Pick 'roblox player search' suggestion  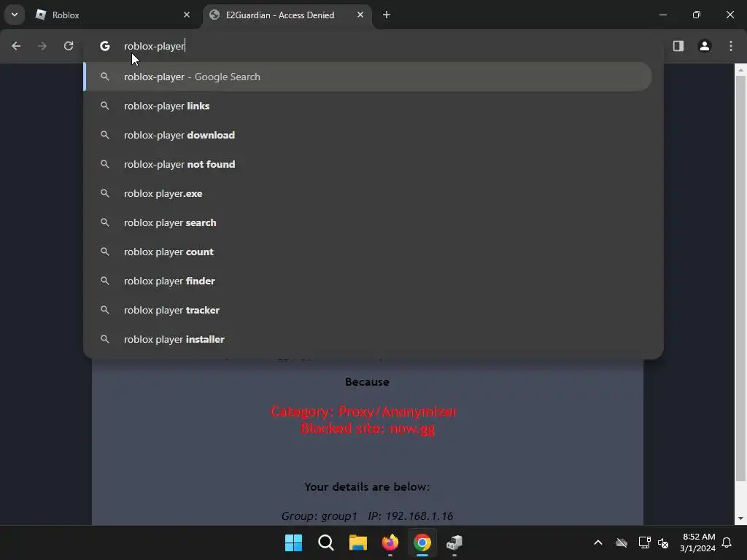pyautogui.click(x=368, y=222)
